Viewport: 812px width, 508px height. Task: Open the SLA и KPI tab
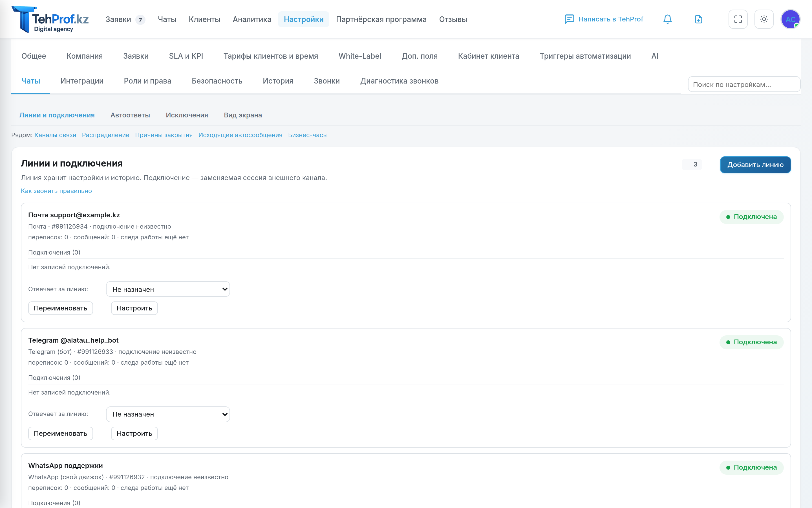pyautogui.click(x=186, y=56)
